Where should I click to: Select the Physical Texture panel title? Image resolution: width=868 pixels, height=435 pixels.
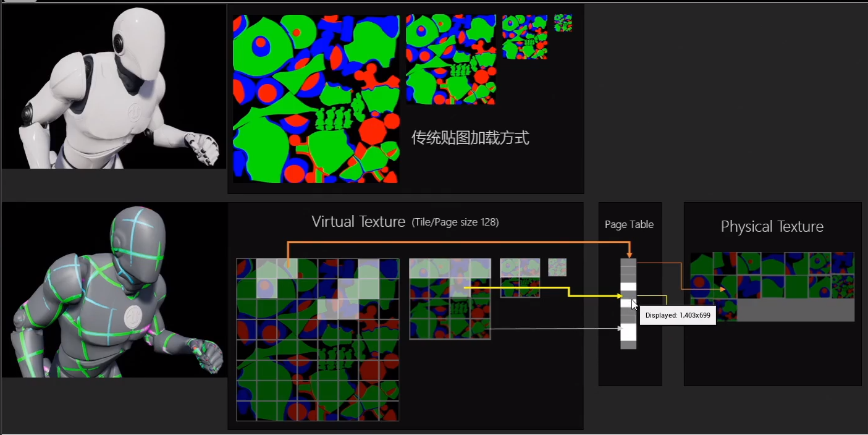[772, 227]
